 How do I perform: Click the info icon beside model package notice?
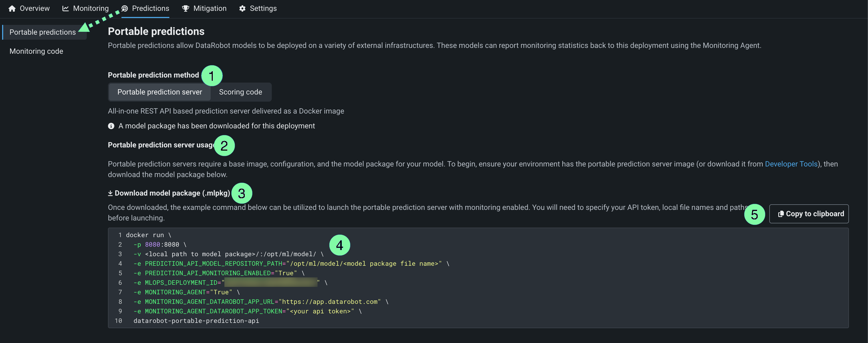[111, 126]
